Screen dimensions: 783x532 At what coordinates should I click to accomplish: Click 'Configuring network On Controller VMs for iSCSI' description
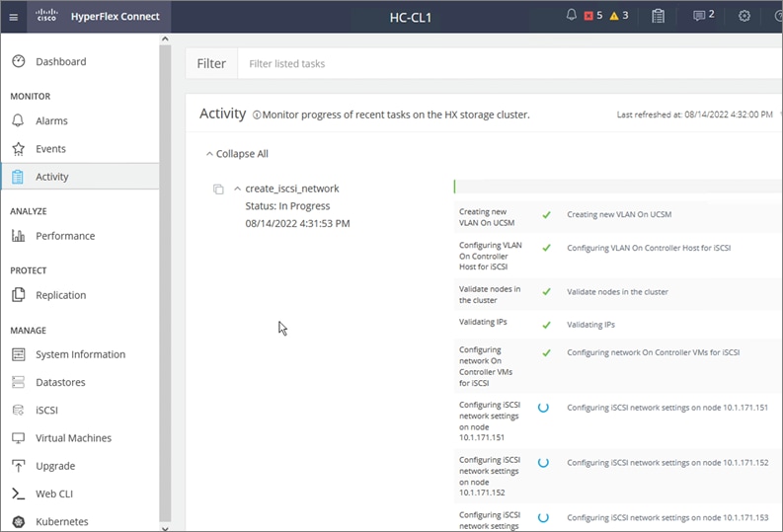point(654,352)
